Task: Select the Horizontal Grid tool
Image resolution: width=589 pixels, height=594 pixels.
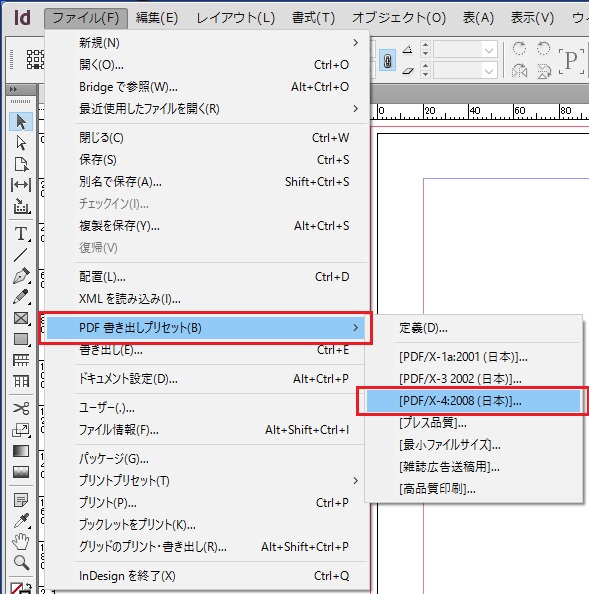Action: point(21,360)
